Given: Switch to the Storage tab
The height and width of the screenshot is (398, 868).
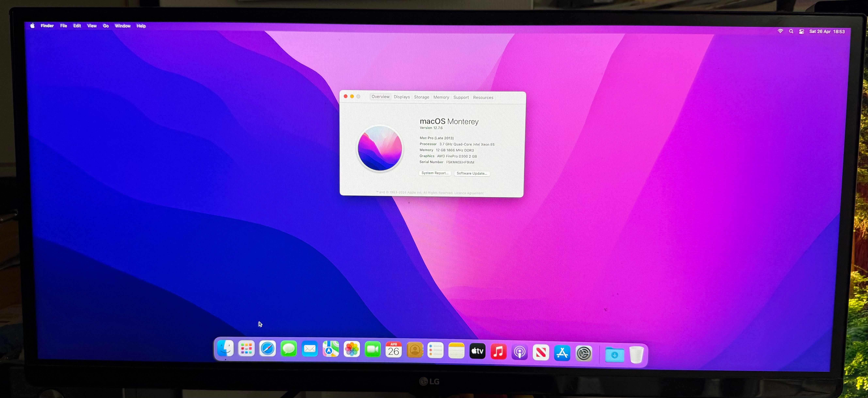Looking at the screenshot, I should point(422,97).
